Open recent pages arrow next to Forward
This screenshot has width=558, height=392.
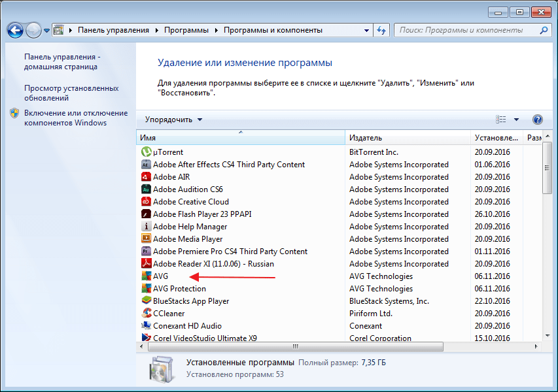46,31
